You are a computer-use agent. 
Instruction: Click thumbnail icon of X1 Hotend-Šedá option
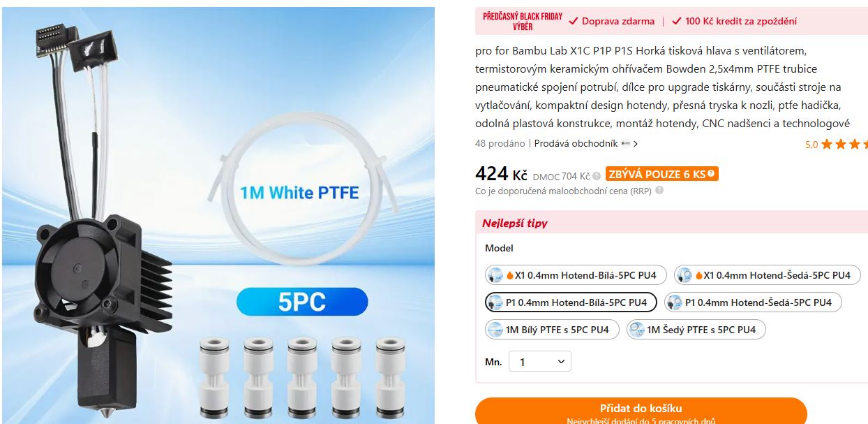tap(686, 275)
